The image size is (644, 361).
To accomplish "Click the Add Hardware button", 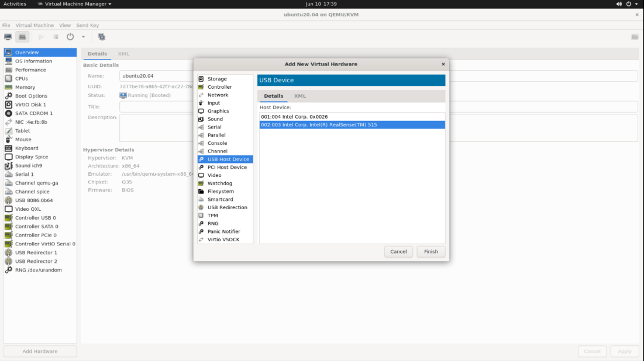I will point(40,351).
